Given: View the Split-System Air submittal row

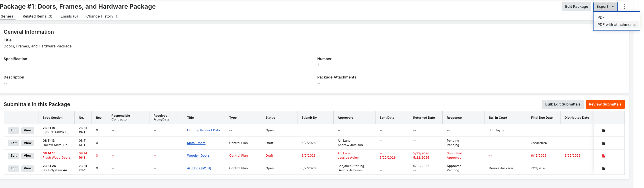Looking at the screenshot, I should 28,168.
